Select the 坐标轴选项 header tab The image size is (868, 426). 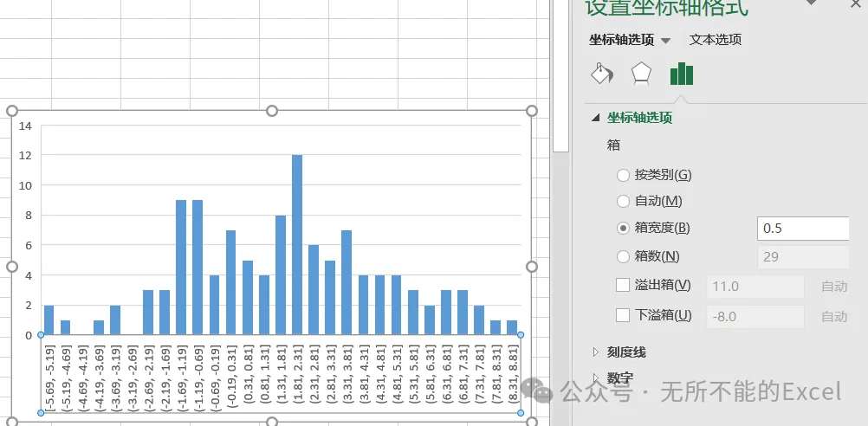pyautogui.click(x=622, y=40)
